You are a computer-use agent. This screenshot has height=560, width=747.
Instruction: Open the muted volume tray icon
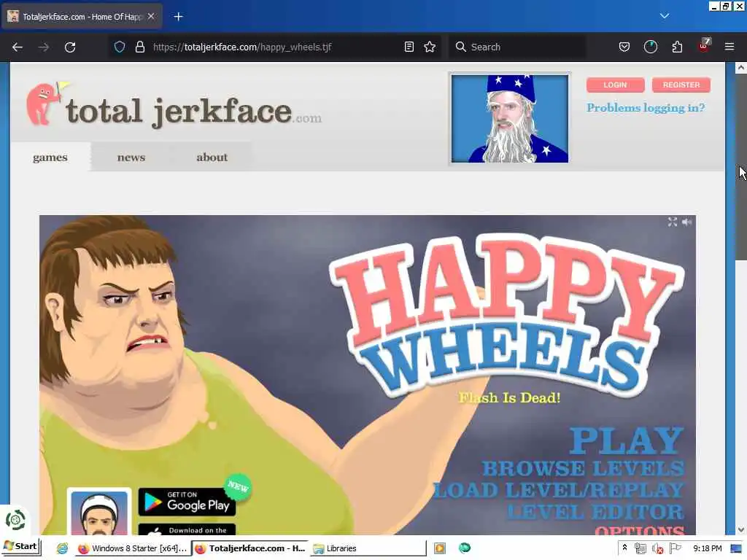658,548
